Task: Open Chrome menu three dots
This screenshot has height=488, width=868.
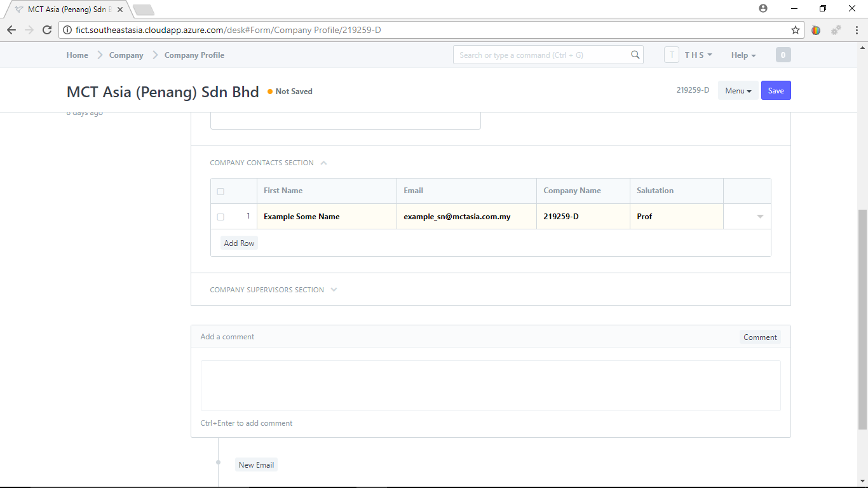Action: tap(856, 30)
